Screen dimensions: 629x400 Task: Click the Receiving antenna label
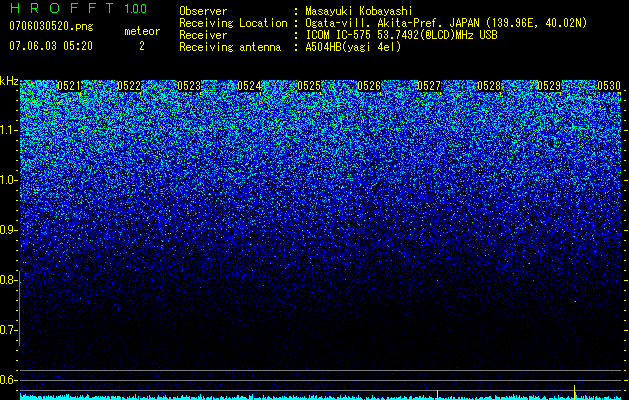230,47
